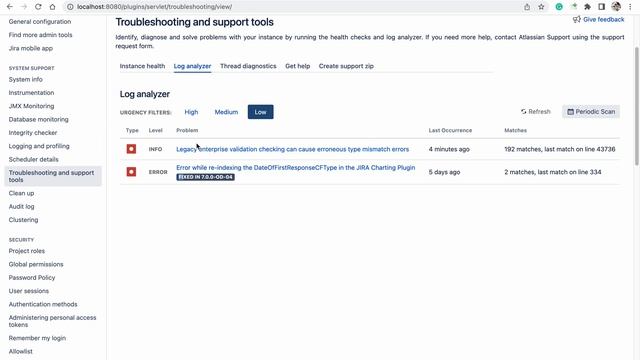Open the profile avatar in the browser toolbar

(616, 7)
